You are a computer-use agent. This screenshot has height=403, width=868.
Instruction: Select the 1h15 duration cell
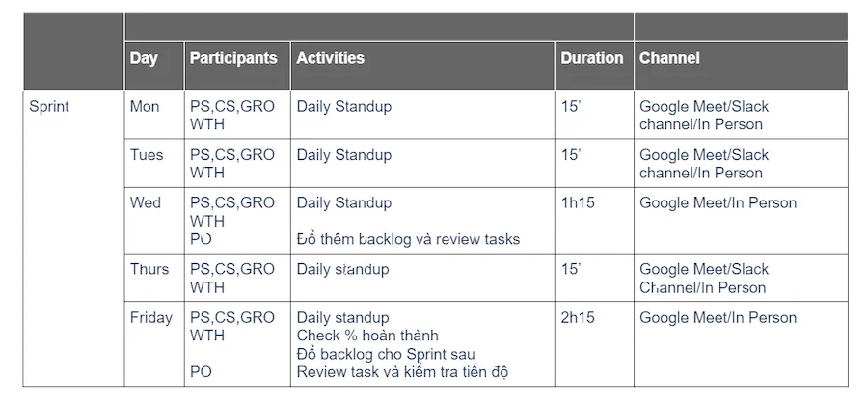tap(594, 221)
